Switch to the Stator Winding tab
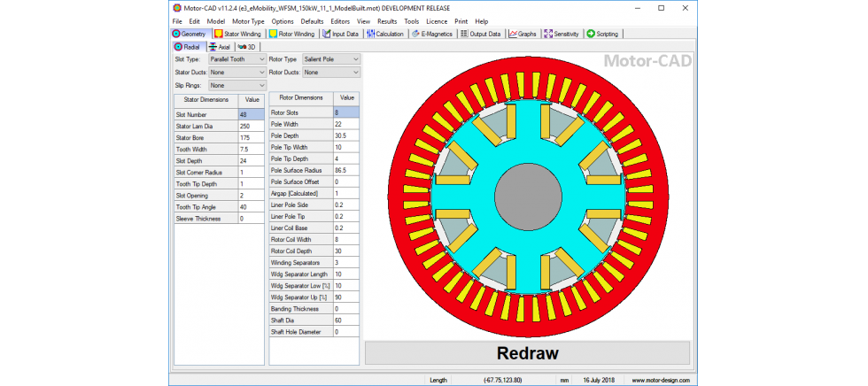 click(238, 34)
